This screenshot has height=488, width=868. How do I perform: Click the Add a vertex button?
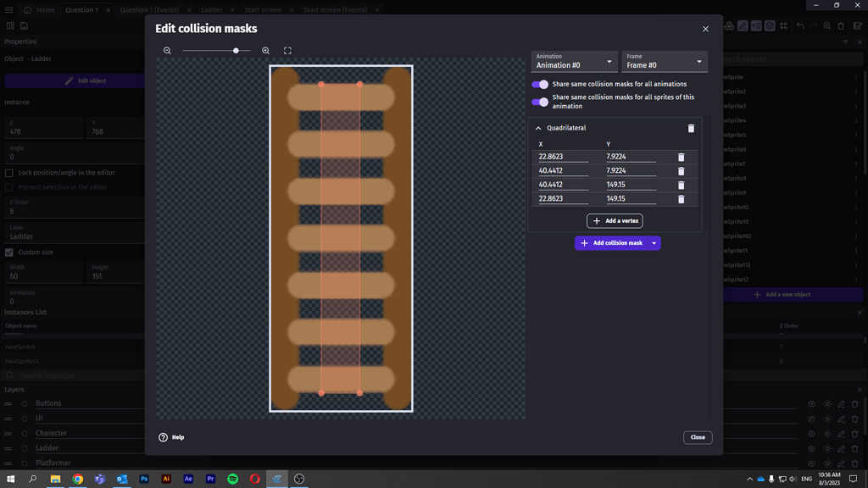[615, 221]
